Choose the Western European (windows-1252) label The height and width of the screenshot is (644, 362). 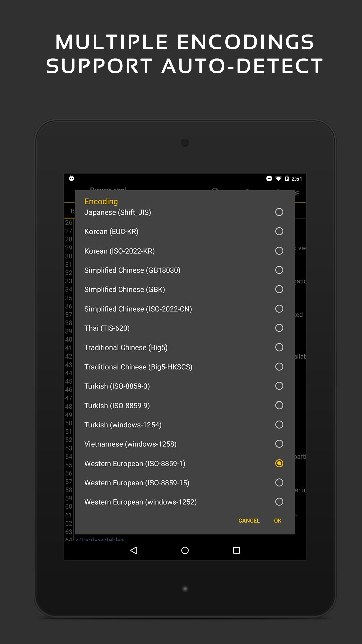pos(140,502)
